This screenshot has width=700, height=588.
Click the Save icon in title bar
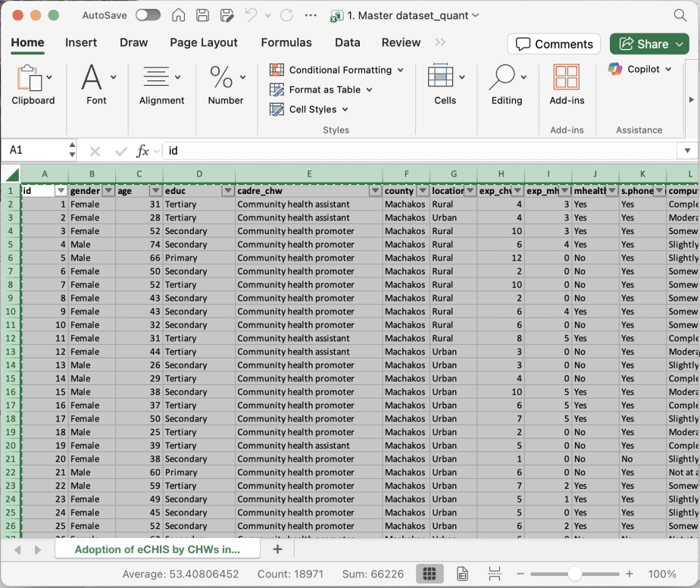click(x=202, y=15)
